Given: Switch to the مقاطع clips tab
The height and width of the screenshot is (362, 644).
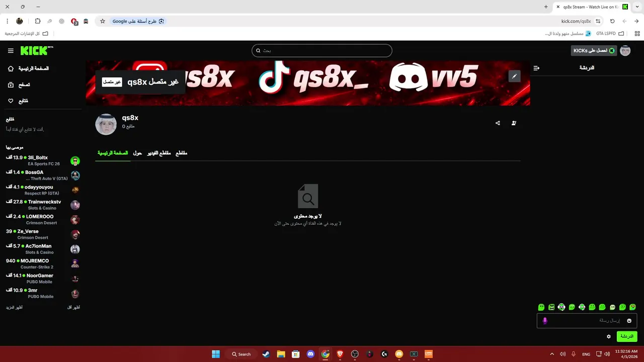Looking at the screenshot, I should 181,153.
